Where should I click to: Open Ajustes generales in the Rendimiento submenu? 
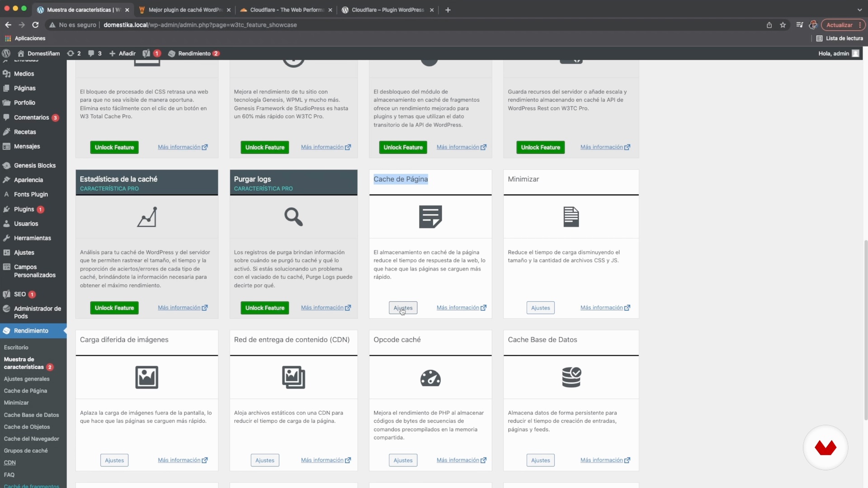coord(27,379)
